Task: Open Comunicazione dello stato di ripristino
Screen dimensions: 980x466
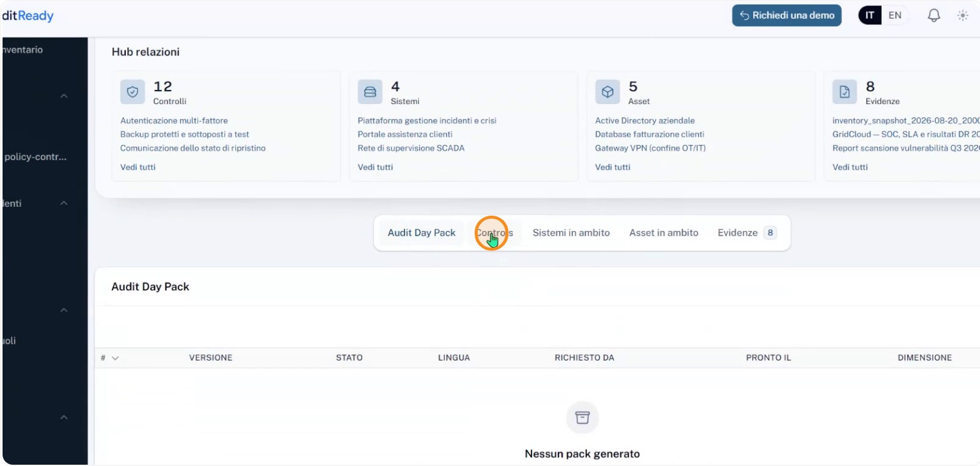Action: 193,148
